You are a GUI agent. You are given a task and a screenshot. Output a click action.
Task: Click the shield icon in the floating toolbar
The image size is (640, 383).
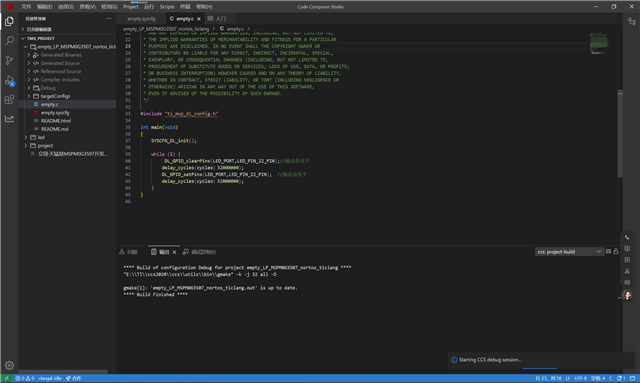[x=627, y=248]
